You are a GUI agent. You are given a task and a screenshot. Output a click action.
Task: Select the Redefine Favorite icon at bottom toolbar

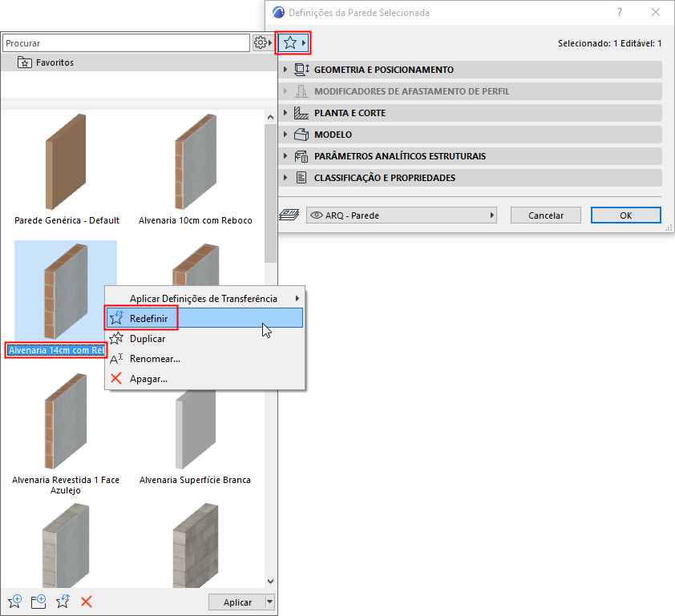(63, 601)
